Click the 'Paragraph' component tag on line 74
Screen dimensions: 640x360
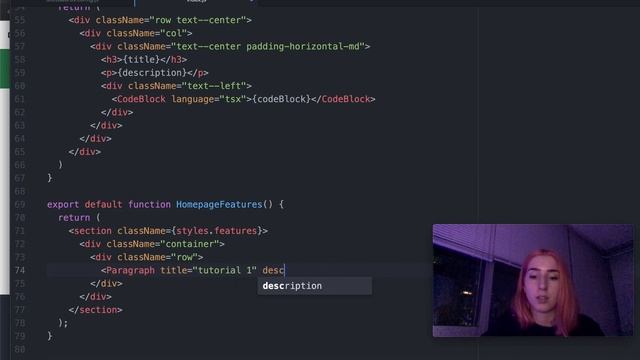(x=130, y=270)
